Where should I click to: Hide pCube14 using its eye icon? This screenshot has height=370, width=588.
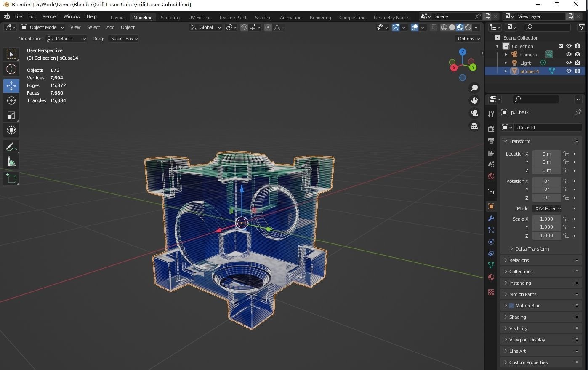(569, 71)
